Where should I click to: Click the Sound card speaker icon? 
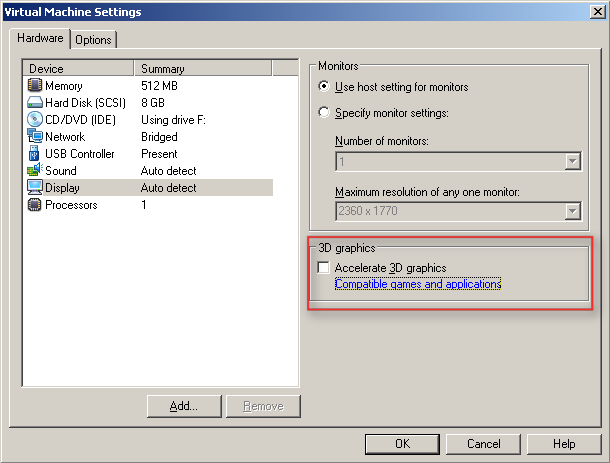click(35, 171)
